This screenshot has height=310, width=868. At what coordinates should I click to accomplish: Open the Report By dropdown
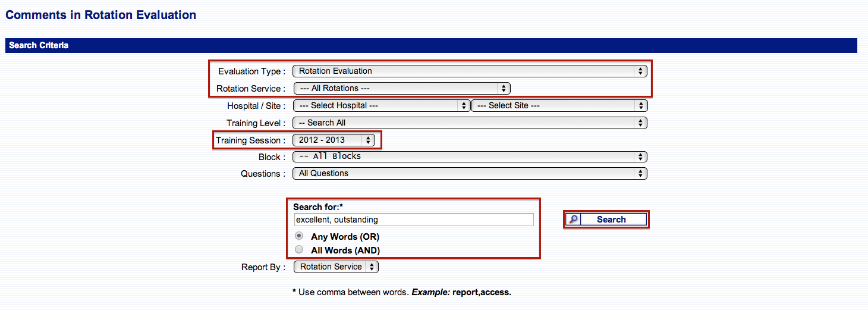click(336, 267)
